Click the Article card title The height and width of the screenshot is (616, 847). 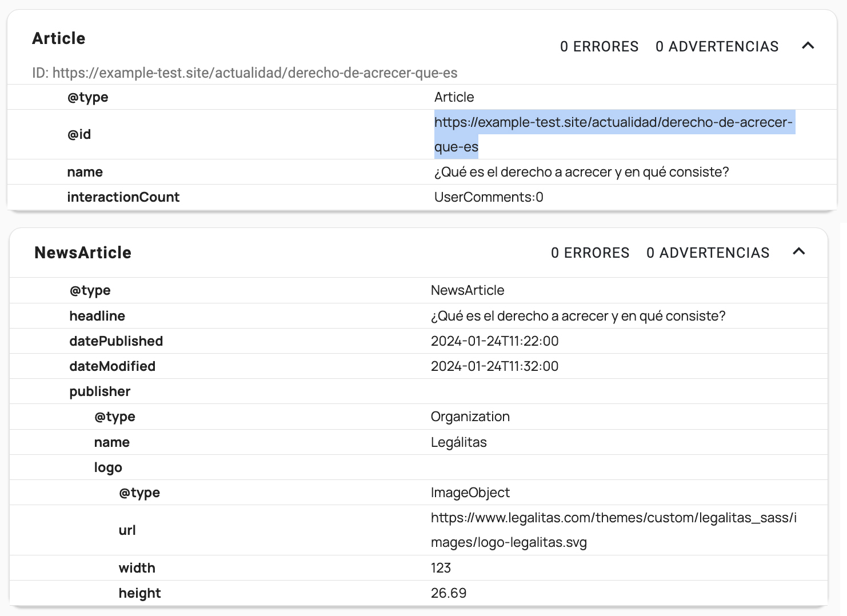point(59,38)
